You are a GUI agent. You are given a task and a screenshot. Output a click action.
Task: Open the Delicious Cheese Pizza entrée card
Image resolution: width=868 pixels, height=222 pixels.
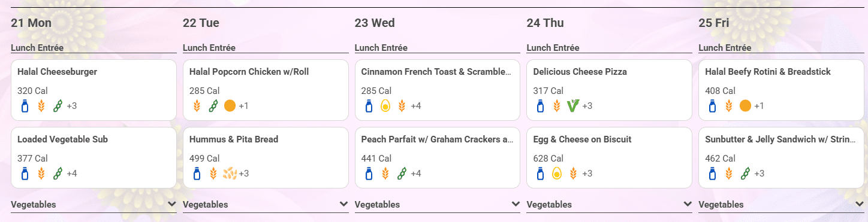[610, 90]
